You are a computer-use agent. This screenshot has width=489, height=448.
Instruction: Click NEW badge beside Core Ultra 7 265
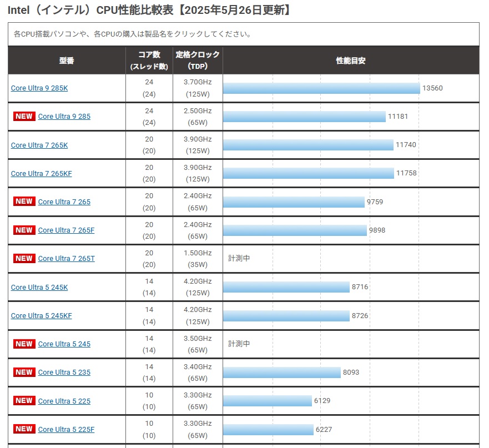coord(24,202)
